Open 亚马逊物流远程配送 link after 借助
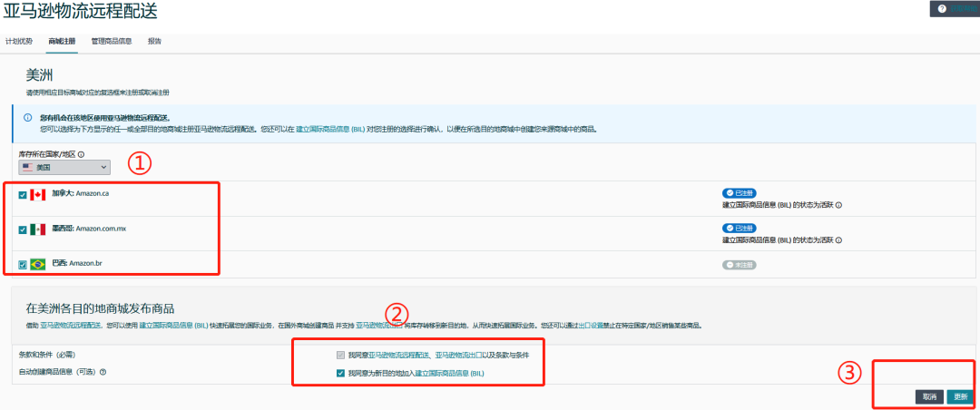The image size is (980, 410). point(71,326)
